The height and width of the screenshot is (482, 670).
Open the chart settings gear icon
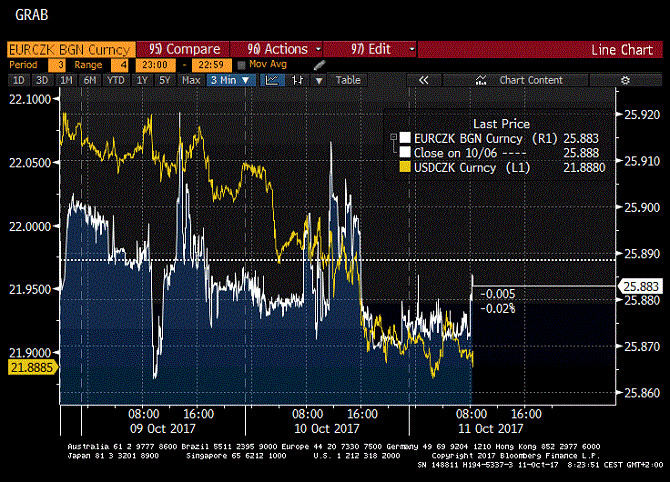tap(625, 80)
